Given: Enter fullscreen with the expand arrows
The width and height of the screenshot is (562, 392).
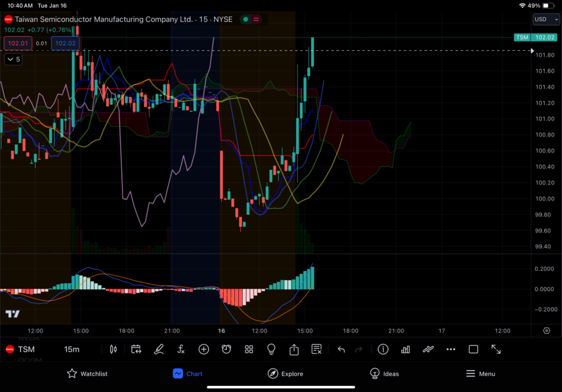Looking at the screenshot, I should click(496, 349).
